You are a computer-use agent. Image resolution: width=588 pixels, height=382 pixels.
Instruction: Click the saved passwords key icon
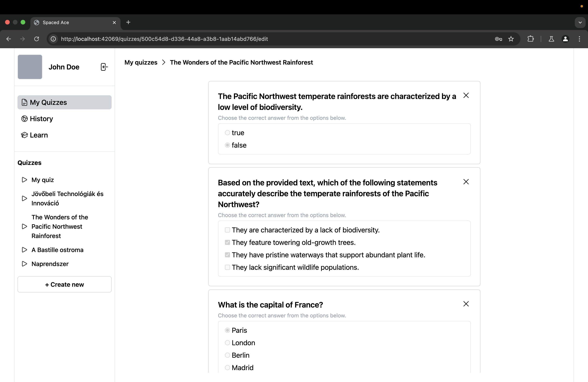[498, 39]
